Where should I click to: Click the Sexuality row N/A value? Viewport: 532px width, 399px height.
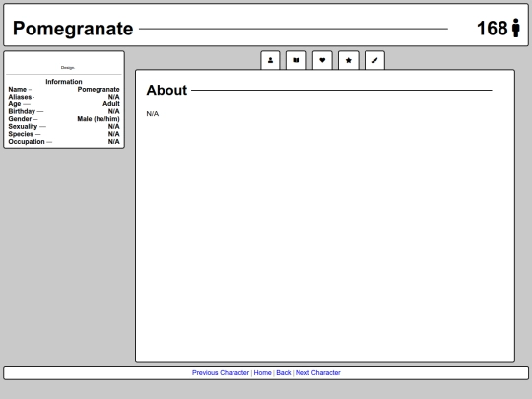[113, 126]
